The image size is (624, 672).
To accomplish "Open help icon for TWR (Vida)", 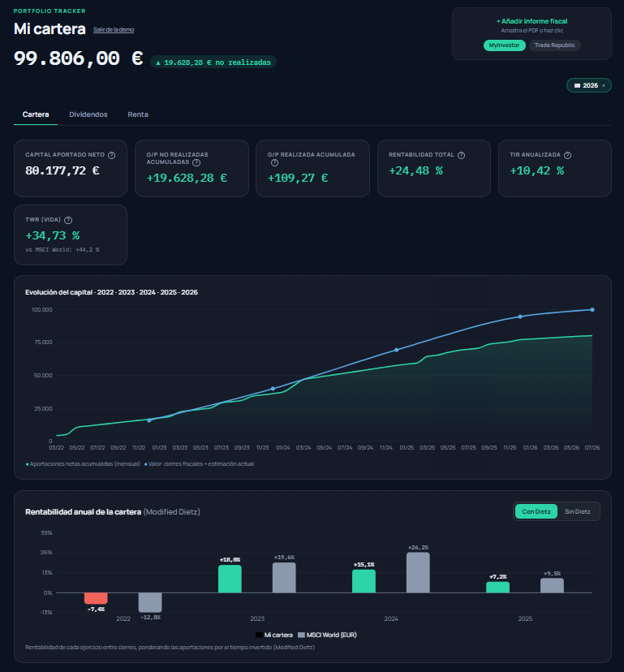I will (x=68, y=220).
